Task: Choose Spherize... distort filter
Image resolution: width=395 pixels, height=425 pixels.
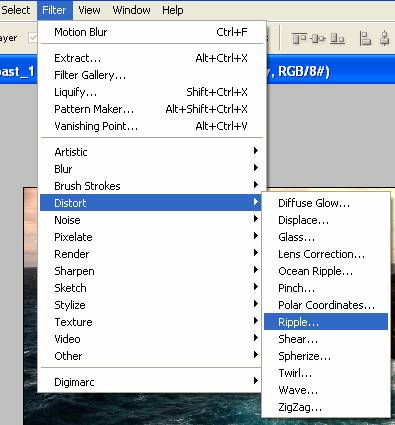Action: (x=326, y=356)
